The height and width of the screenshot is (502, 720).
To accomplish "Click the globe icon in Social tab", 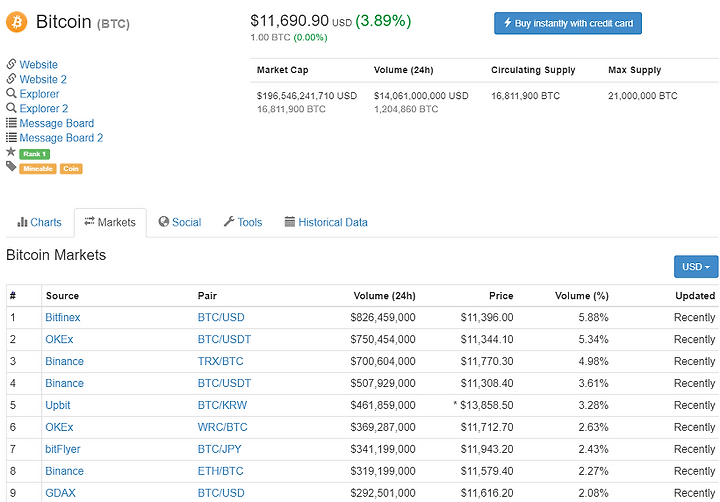I will (163, 222).
